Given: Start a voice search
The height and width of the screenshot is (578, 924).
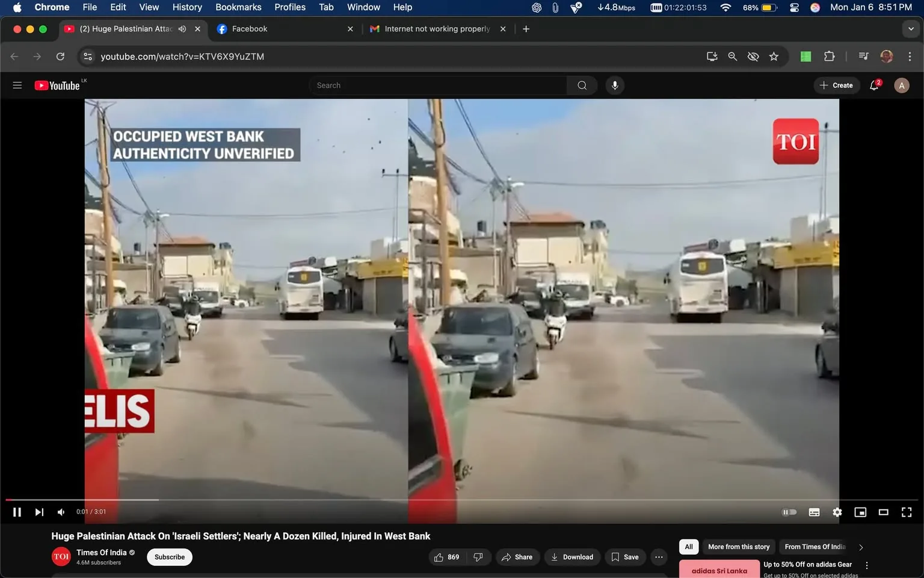Looking at the screenshot, I should [x=614, y=85].
